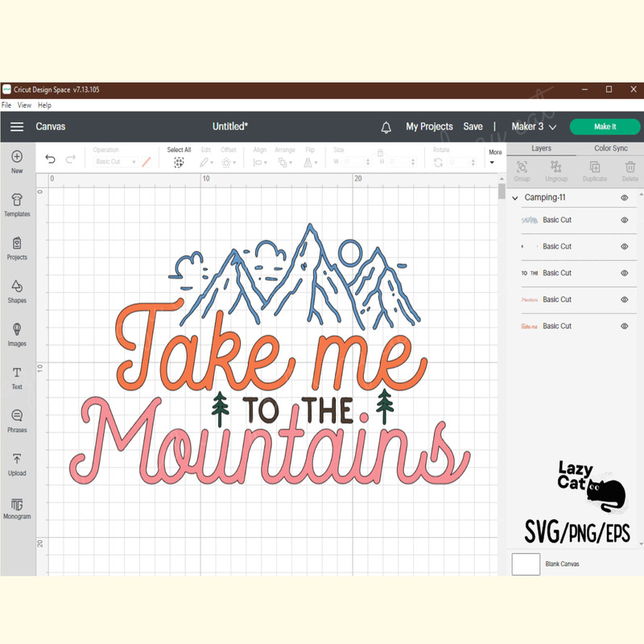Click the Undo arrow

tap(51, 159)
